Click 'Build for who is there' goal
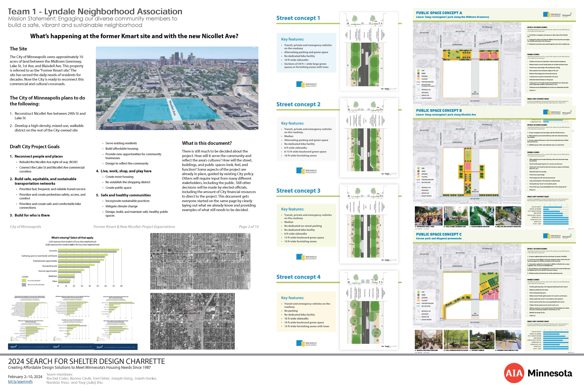This screenshot has height=392, width=584. (32, 215)
